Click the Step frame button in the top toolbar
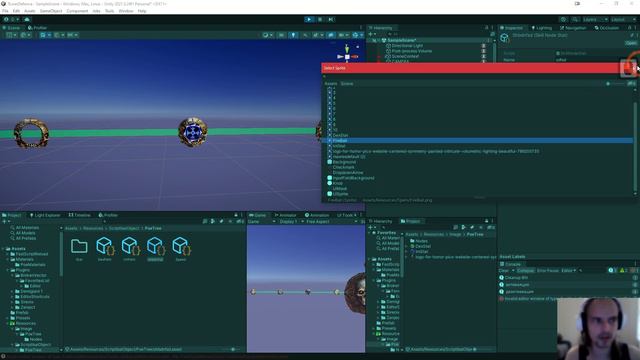Viewport: 640px width, 360px height. click(331, 19)
